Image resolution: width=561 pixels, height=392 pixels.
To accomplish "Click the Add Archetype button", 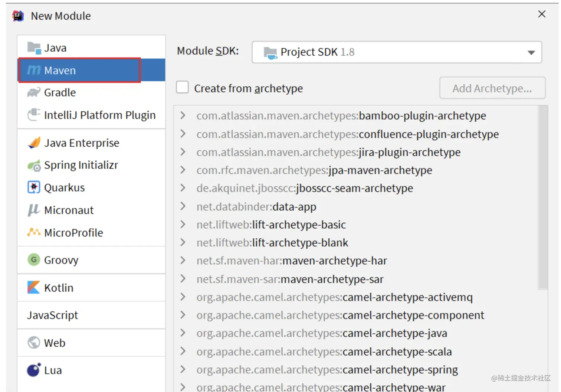I will coord(492,88).
